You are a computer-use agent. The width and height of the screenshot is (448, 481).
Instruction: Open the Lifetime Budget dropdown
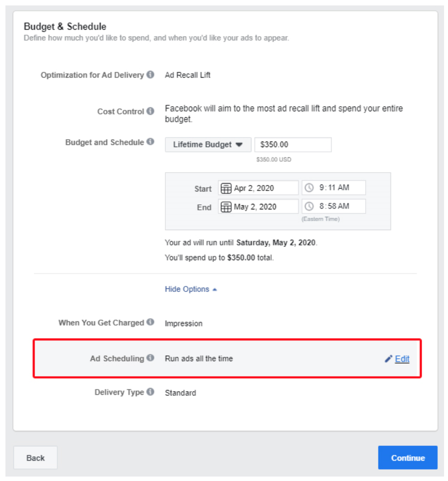(208, 145)
